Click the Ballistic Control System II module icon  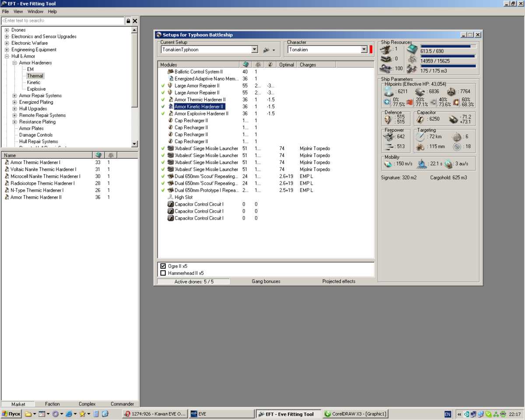[171, 72]
